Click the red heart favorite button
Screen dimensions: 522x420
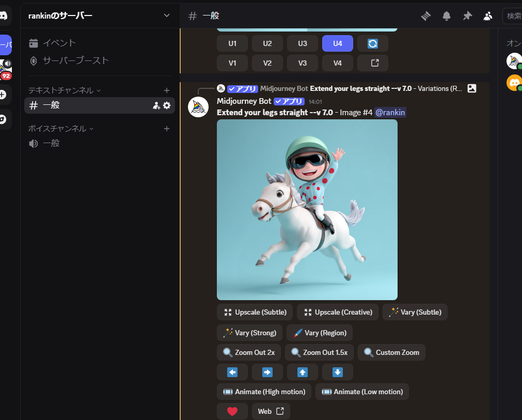[x=232, y=411]
